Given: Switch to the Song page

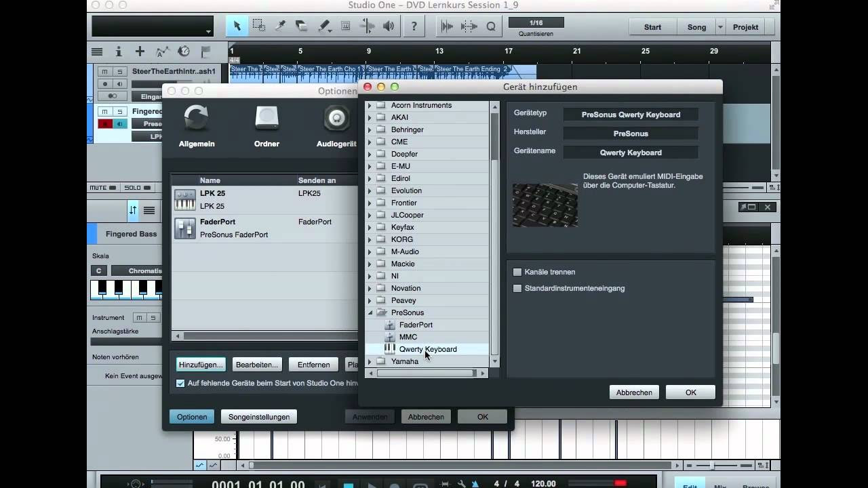Looking at the screenshot, I should pyautogui.click(x=696, y=27).
